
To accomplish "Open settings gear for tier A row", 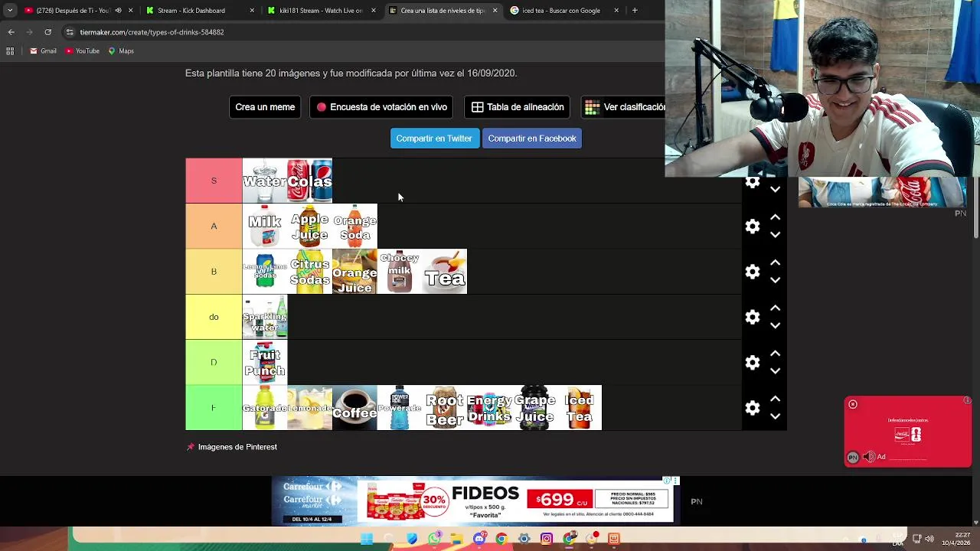I will tap(753, 227).
